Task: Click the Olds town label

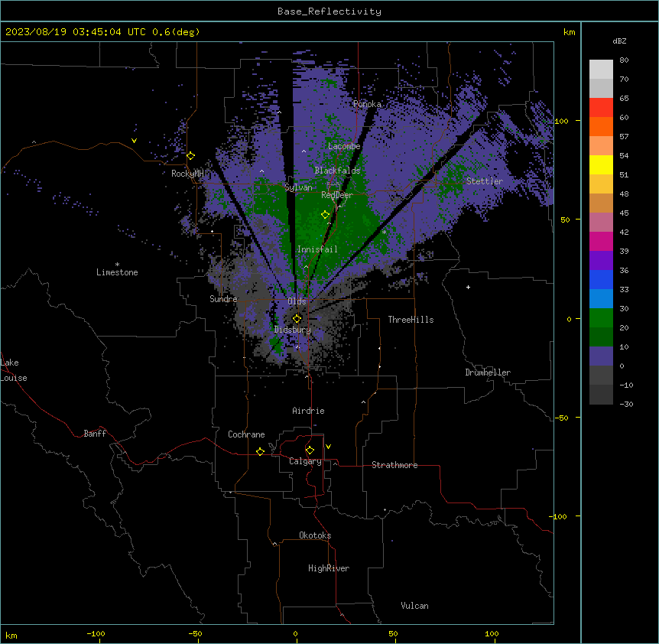Action: 297,301
